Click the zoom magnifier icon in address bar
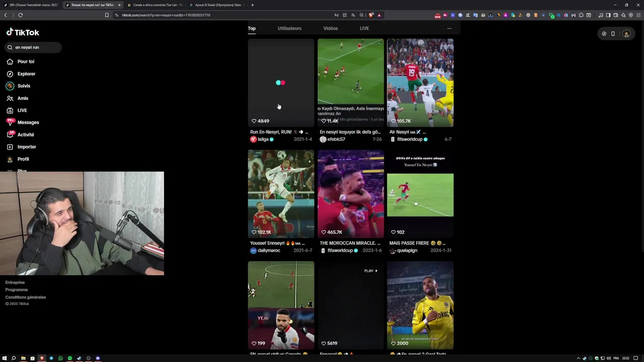This screenshot has height=362, width=644. 362,15
